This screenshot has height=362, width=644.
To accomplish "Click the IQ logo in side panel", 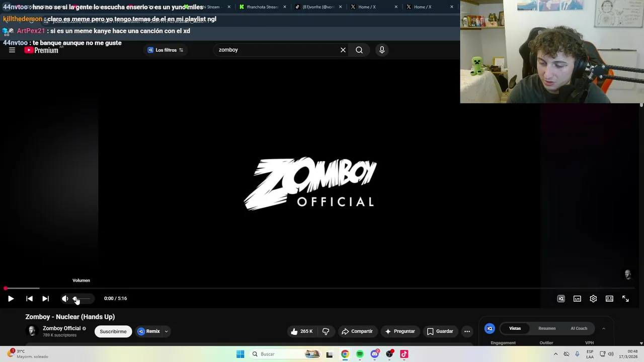I will click(490, 328).
